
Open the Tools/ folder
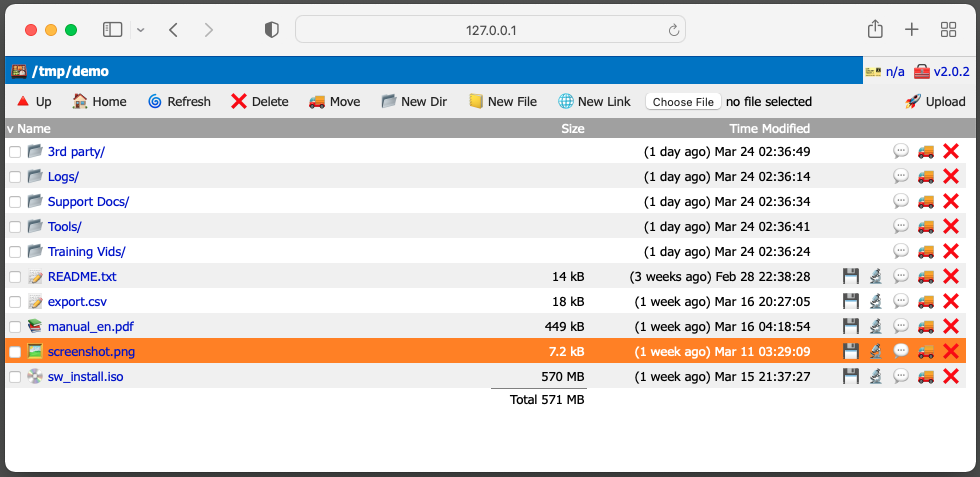coord(64,226)
